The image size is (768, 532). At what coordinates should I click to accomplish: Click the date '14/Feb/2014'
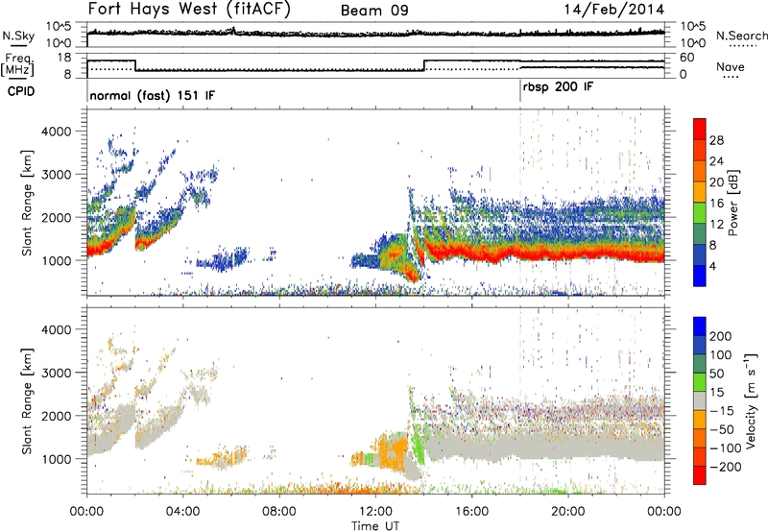pyautogui.click(x=613, y=10)
